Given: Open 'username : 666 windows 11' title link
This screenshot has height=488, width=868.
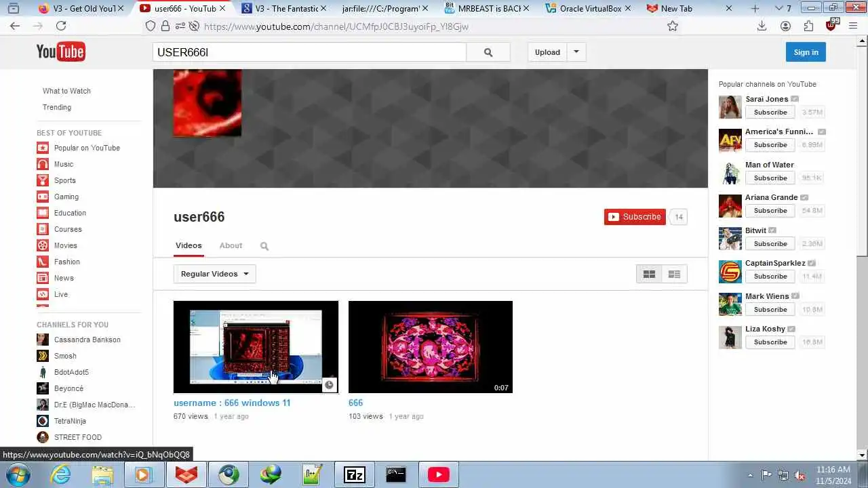Looking at the screenshot, I should [x=232, y=403].
